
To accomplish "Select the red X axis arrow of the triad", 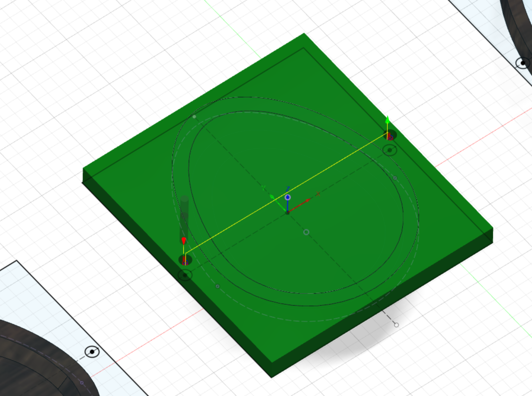I will [x=308, y=200].
